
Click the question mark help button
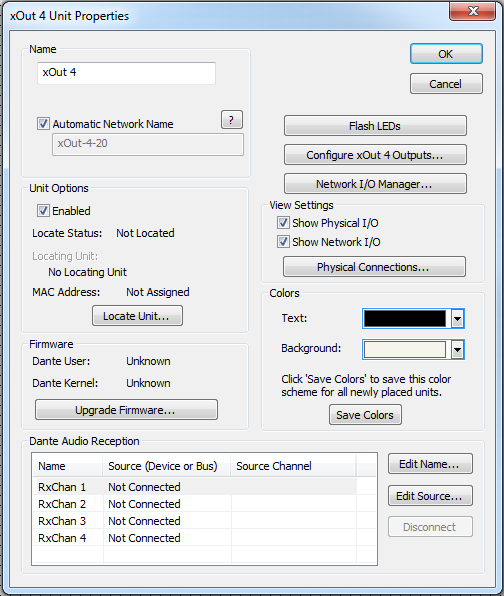(x=231, y=120)
